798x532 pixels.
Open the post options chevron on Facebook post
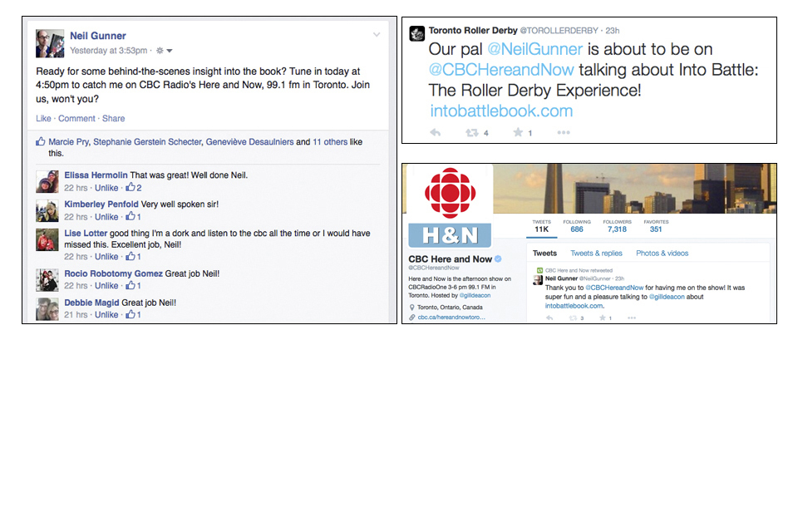[x=377, y=35]
